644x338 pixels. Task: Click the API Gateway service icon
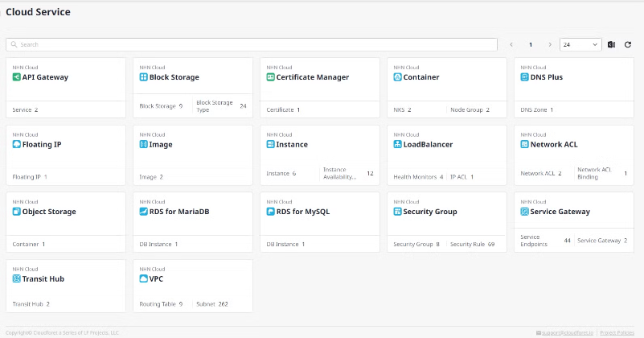[16, 77]
